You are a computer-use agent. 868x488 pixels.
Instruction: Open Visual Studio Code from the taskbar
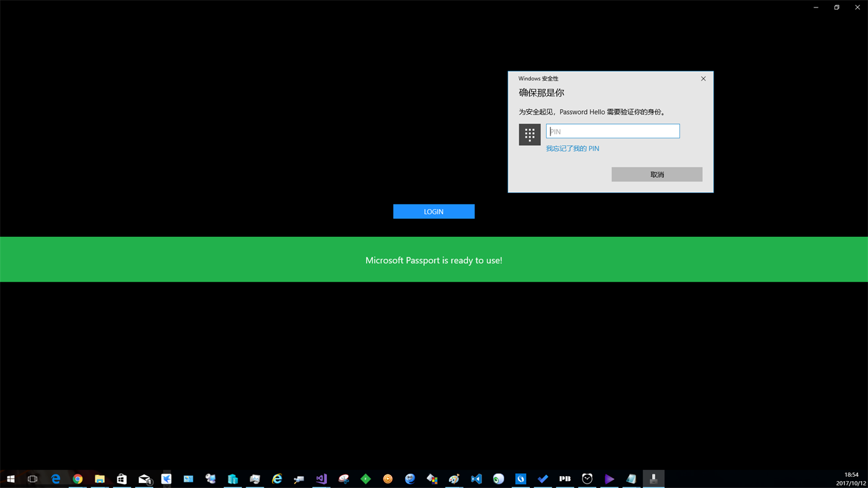pos(477,479)
